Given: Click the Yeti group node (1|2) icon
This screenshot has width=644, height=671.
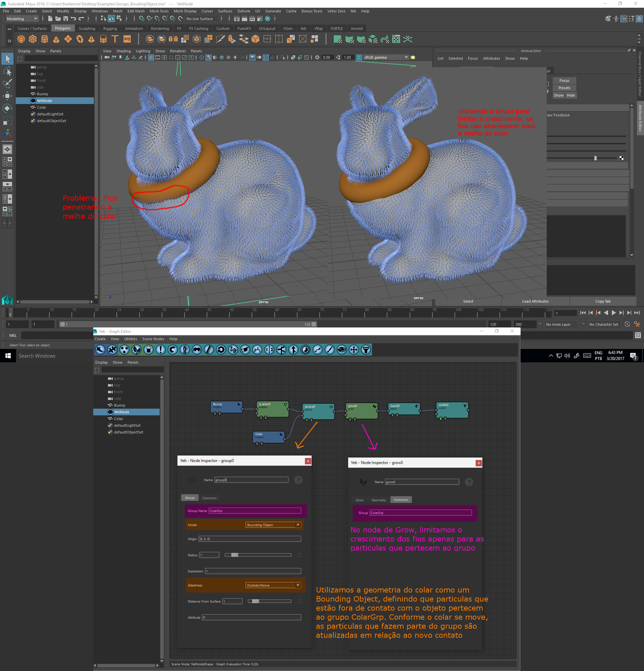Looking at the screenshot, I should [x=269, y=350].
